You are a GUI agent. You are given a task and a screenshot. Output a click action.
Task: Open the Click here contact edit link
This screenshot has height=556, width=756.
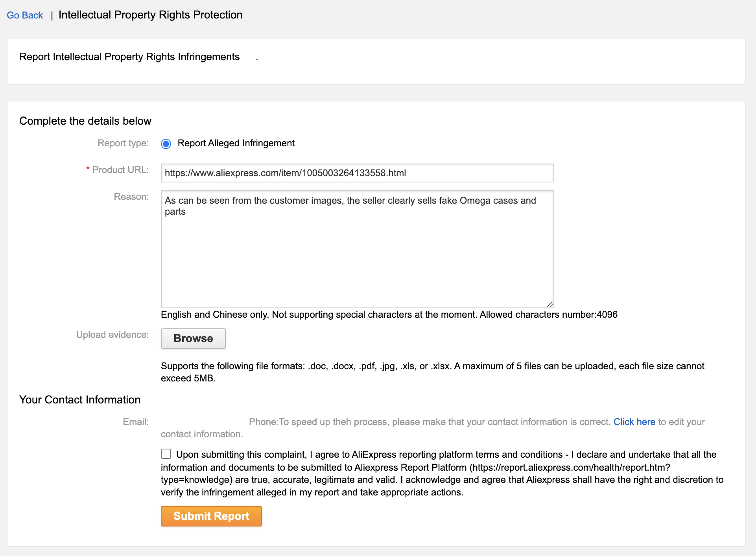[x=634, y=422]
